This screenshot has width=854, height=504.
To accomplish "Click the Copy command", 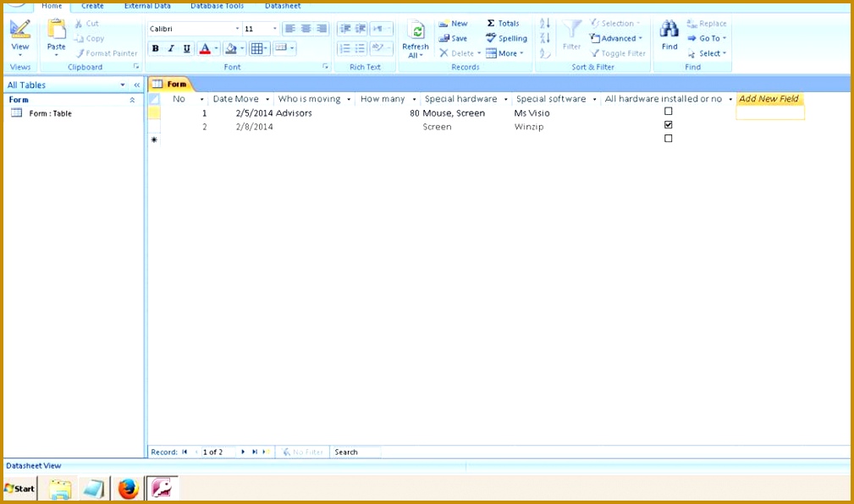I will [x=90, y=39].
